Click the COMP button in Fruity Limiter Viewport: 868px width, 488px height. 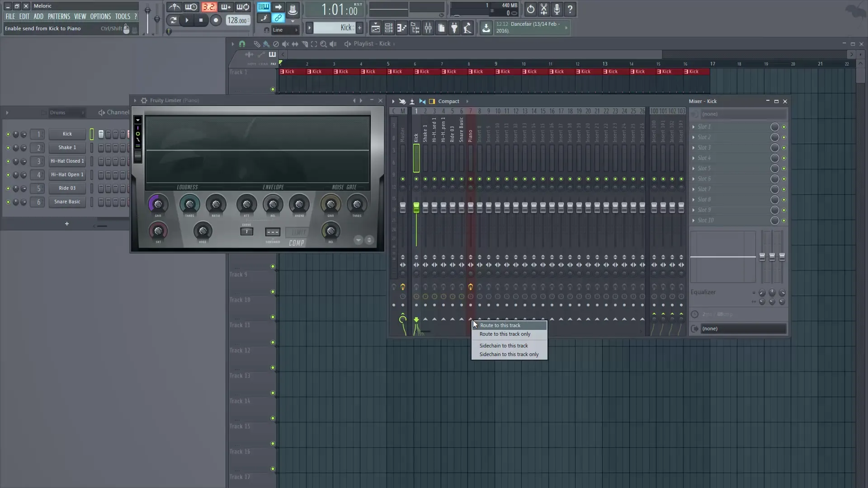297,243
